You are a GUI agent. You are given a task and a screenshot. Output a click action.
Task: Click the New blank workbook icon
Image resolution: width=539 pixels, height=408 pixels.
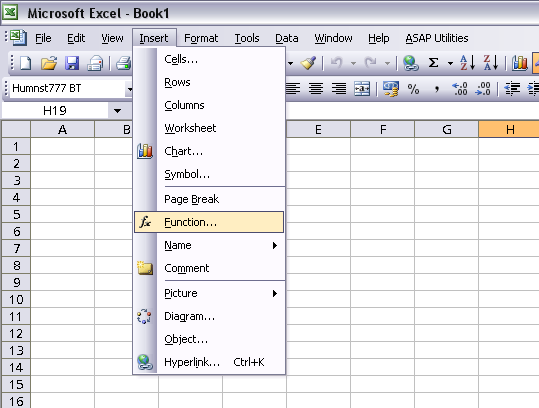(25, 63)
